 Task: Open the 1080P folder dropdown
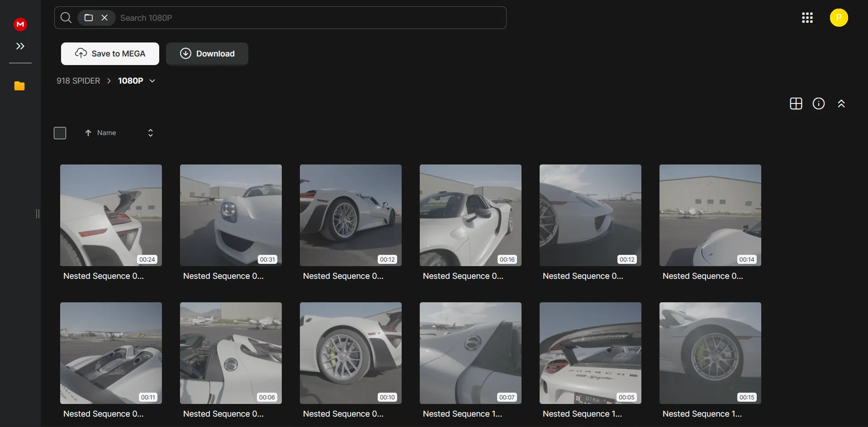(152, 81)
